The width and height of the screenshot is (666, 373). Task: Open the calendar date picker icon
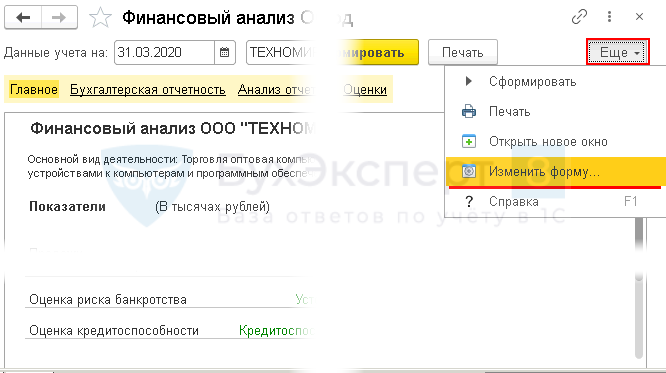click(225, 53)
